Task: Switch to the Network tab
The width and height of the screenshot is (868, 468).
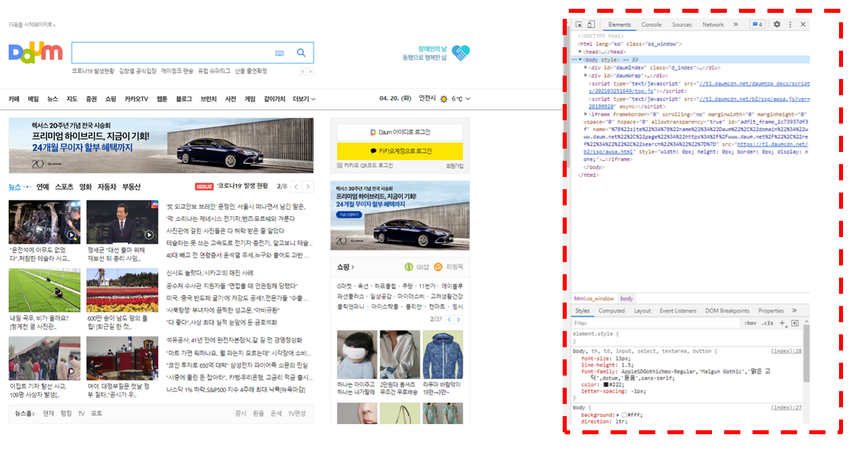Action: click(x=713, y=24)
